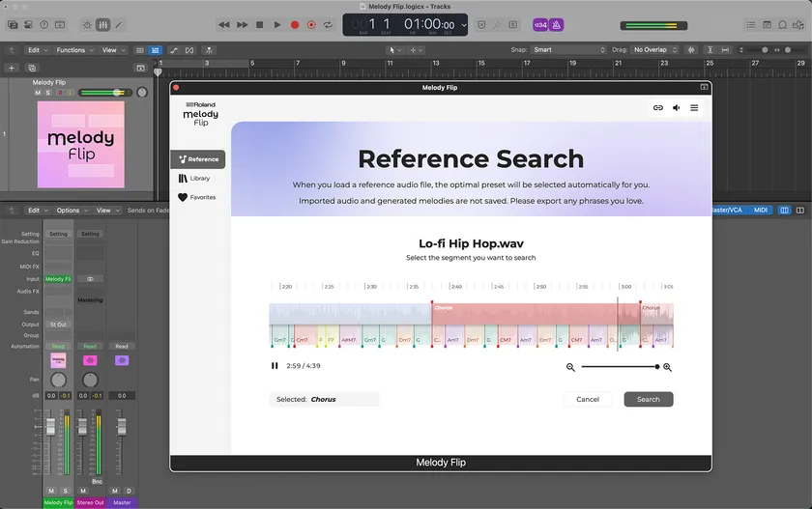Adjust the waveform zoom slider
This screenshot has height=509, width=812.
coord(620,367)
